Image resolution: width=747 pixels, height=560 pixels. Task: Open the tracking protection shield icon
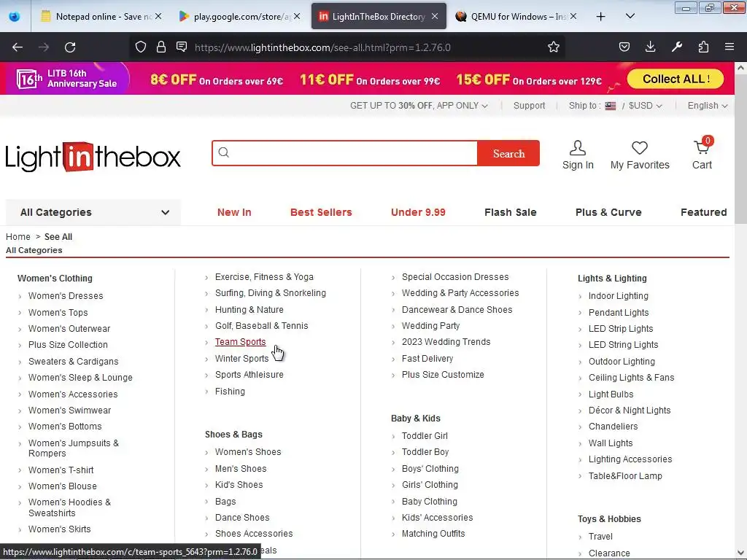pyautogui.click(x=141, y=47)
